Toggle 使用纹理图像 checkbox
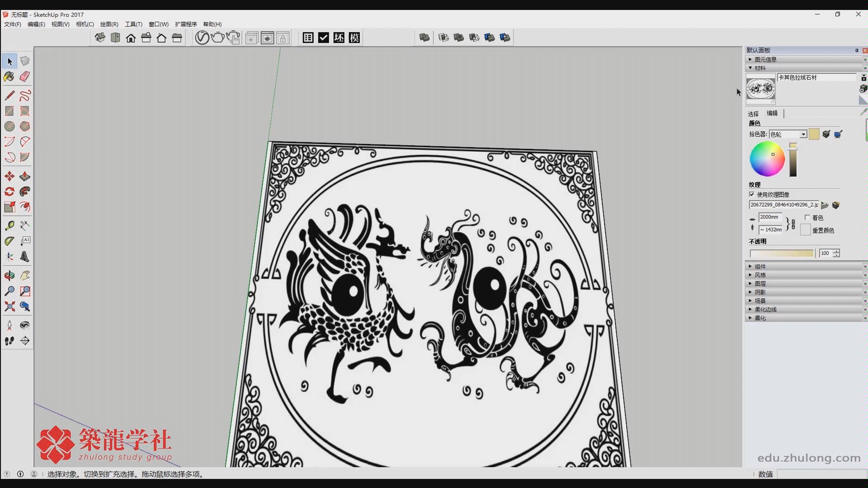The width and height of the screenshot is (868, 488). 752,194
